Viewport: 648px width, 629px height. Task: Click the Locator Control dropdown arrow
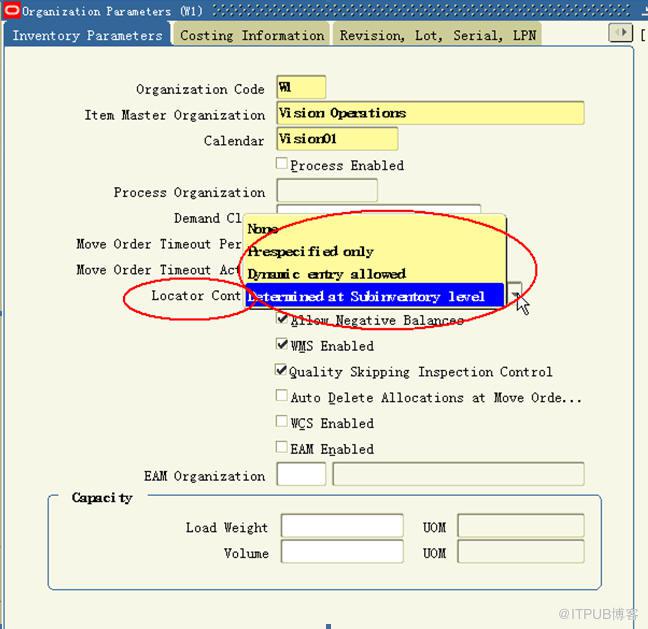[515, 294]
